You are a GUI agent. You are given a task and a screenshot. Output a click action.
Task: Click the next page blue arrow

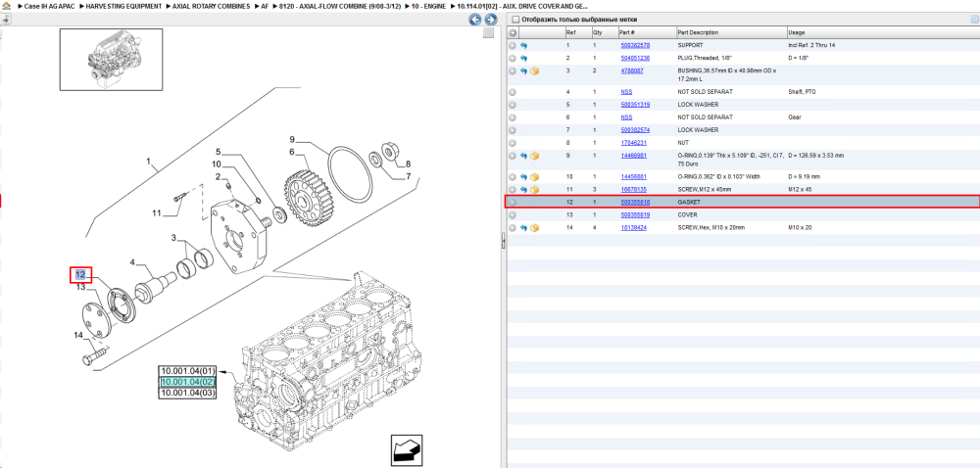tap(491, 20)
